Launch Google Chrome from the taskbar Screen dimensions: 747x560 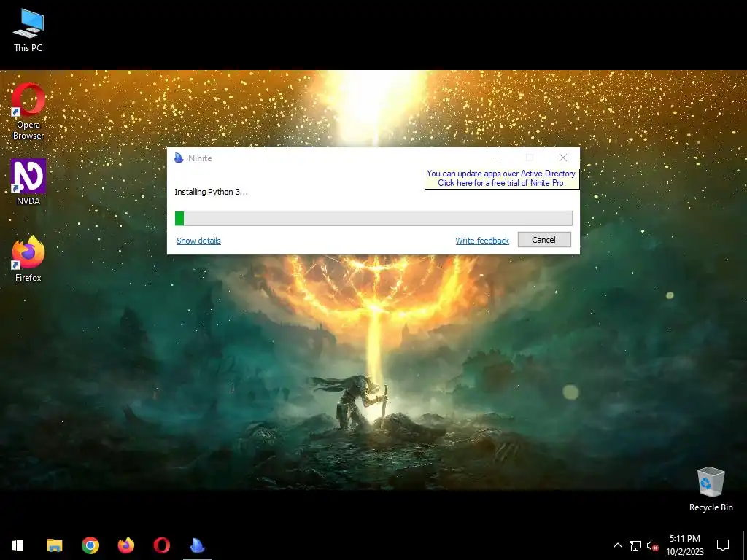90,545
